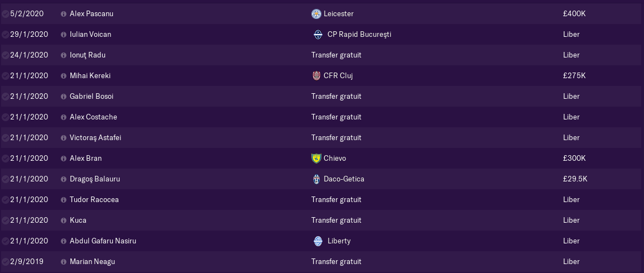Tick the checkmark on Iulian Voican's row
Image resolution: width=644 pixels, height=273 pixels.
tap(6, 35)
